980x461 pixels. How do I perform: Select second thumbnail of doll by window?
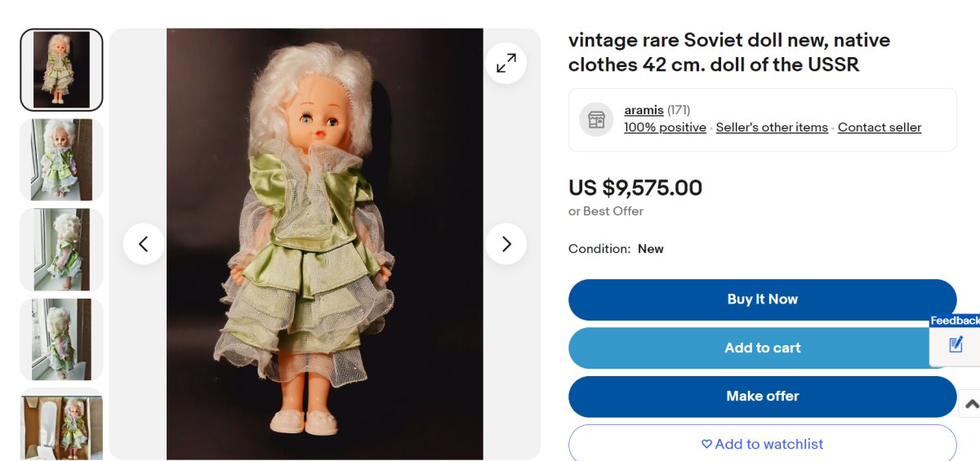pos(61,160)
